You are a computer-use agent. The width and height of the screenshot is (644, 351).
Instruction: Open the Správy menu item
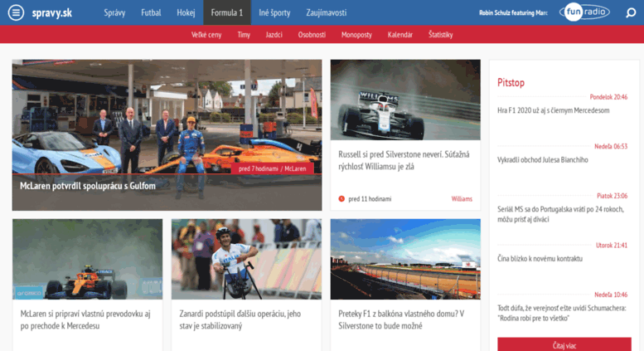[114, 12]
